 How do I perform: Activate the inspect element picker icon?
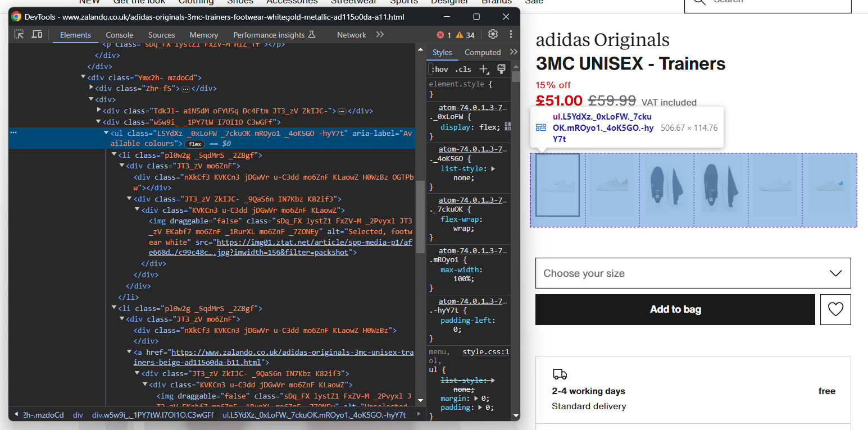(x=19, y=35)
